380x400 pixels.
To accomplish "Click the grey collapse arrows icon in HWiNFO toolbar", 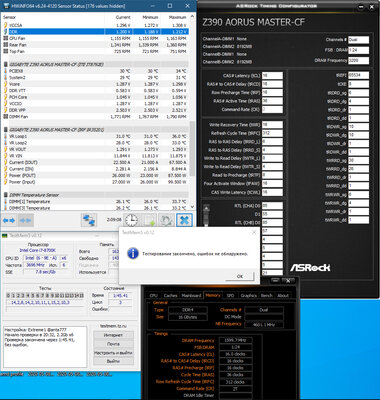I will click(x=26, y=220).
